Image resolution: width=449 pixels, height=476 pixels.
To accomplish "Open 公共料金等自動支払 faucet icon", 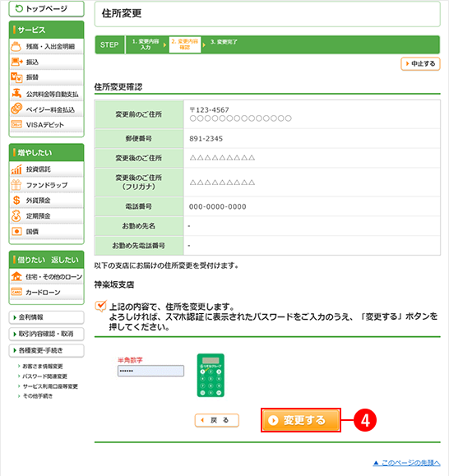I will click(x=16, y=93).
